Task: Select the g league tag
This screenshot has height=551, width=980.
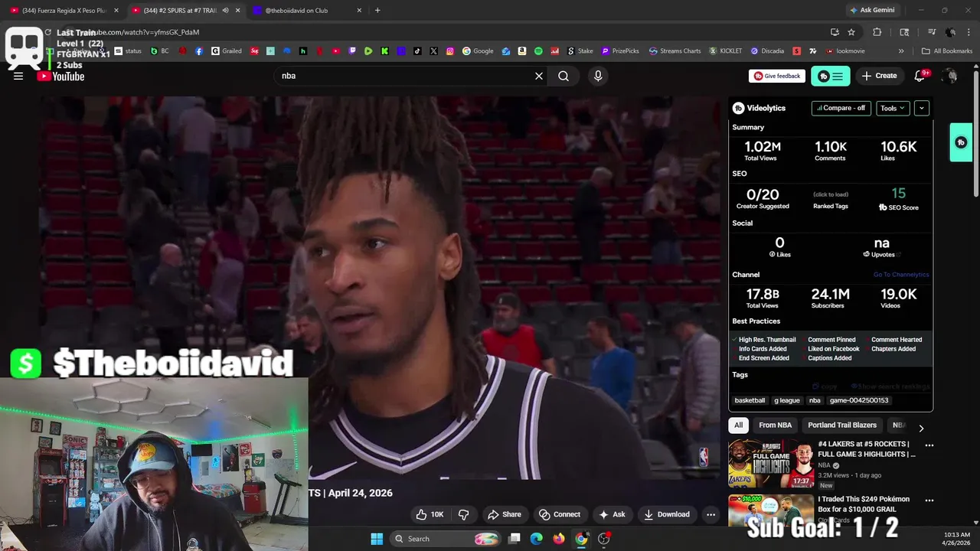Action: coord(786,400)
